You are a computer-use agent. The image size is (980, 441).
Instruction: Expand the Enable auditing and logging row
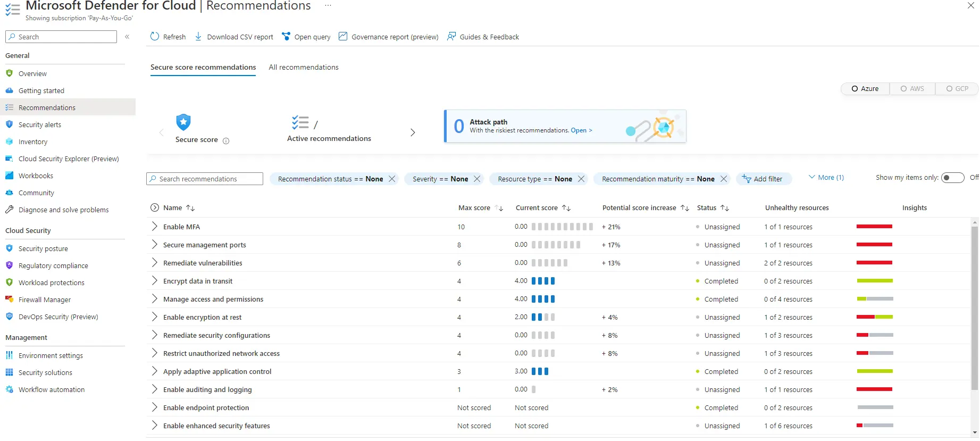coord(154,389)
